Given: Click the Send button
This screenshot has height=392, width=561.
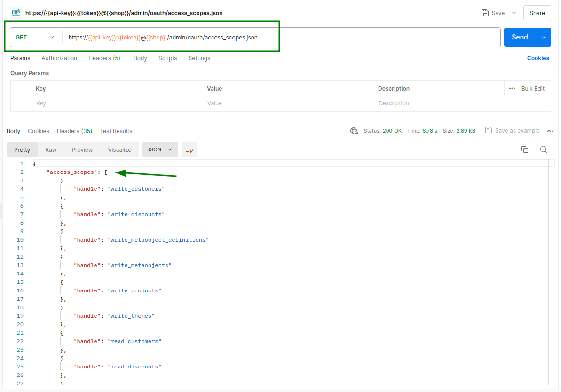Looking at the screenshot, I should click(x=520, y=37).
